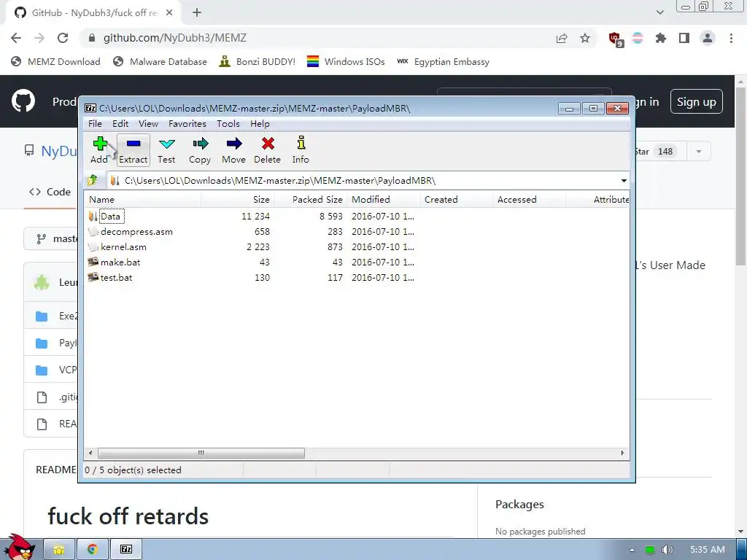Open the Help menu in 7-Zip
The image size is (747, 560).
pyautogui.click(x=260, y=124)
